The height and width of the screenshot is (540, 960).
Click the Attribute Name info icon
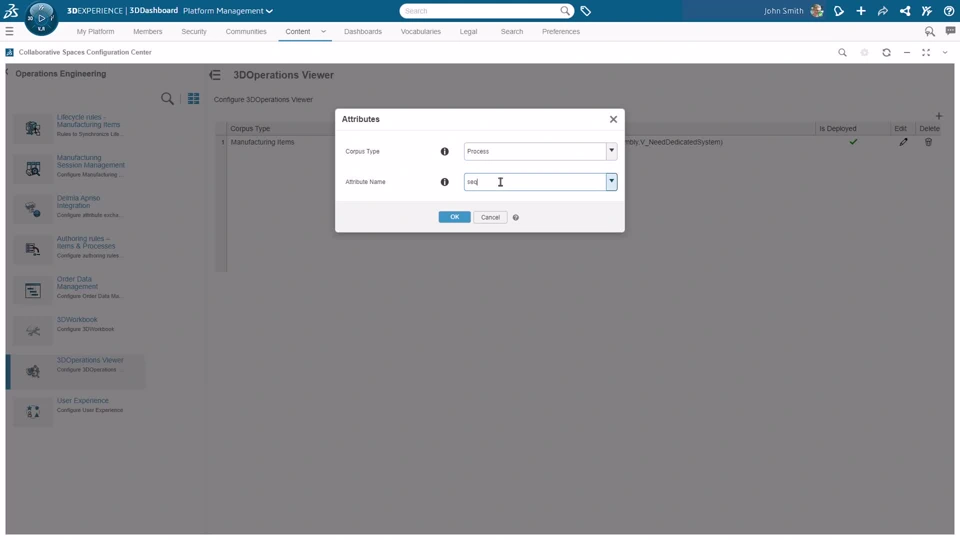[445, 182]
